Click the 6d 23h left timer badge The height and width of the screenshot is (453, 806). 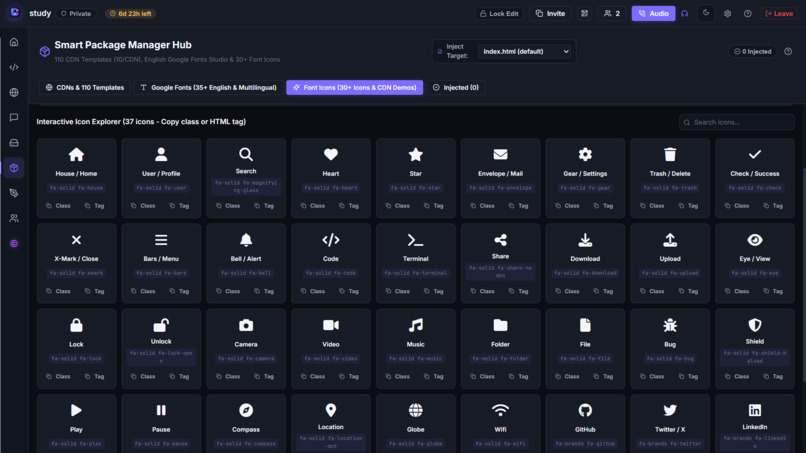tap(131, 14)
